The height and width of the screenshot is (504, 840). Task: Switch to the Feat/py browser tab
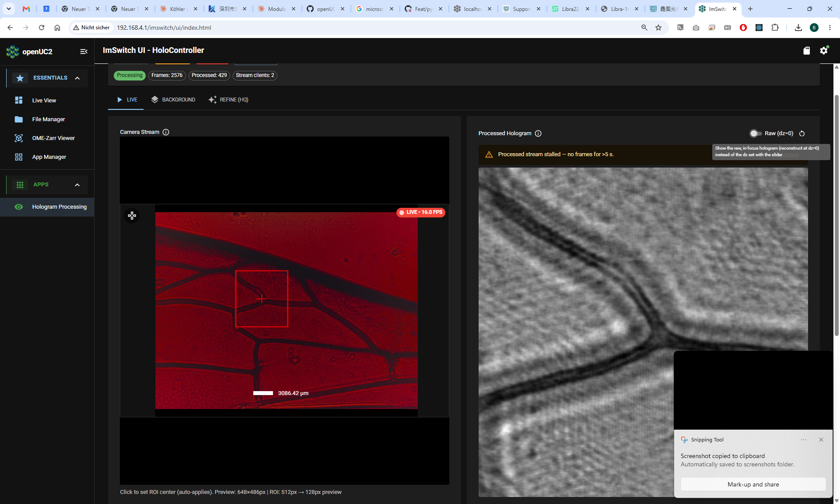point(423,9)
